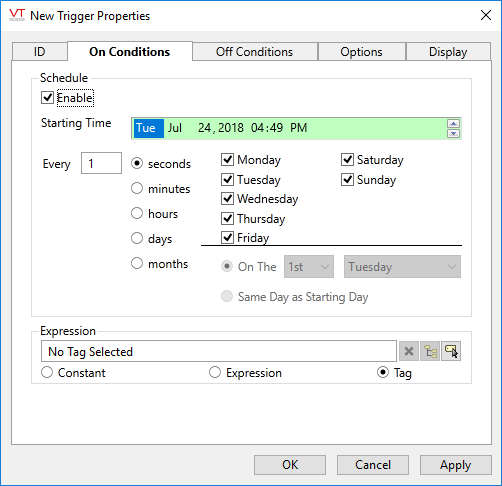Open the Display tab
The height and width of the screenshot is (486, 502).
[x=448, y=52]
